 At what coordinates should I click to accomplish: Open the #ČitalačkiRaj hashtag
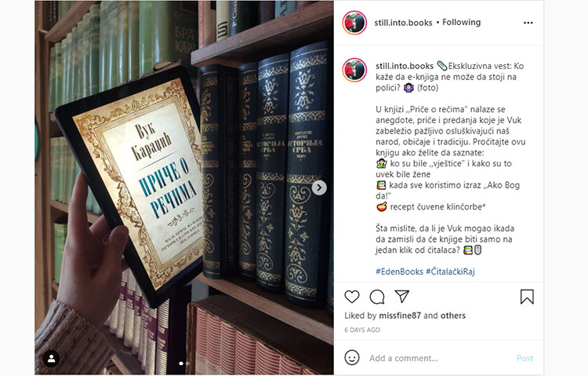click(x=450, y=272)
